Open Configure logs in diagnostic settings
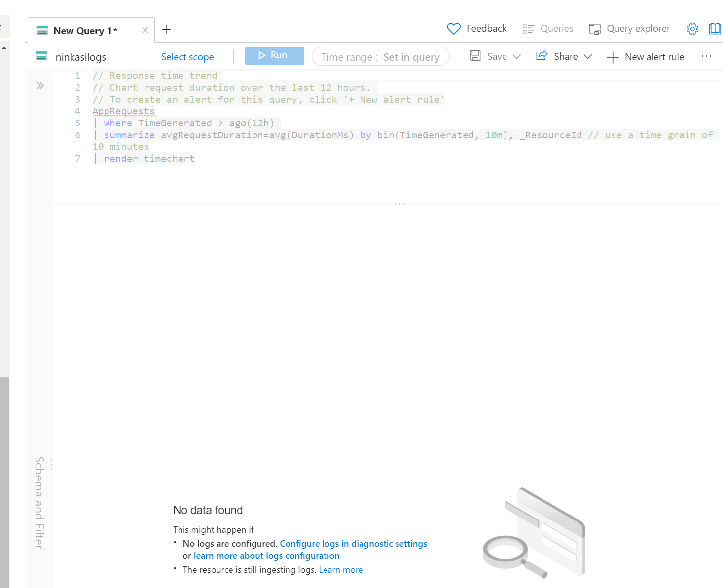 [x=353, y=543]
